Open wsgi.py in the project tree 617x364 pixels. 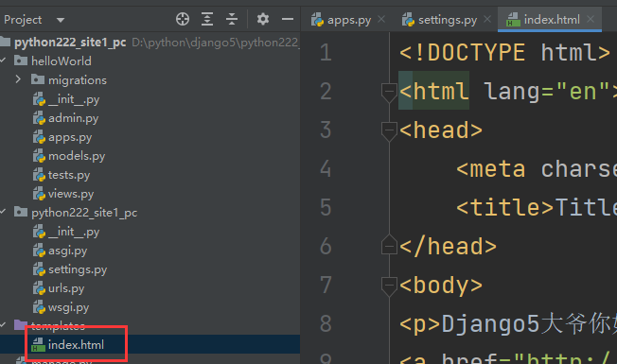68,307
